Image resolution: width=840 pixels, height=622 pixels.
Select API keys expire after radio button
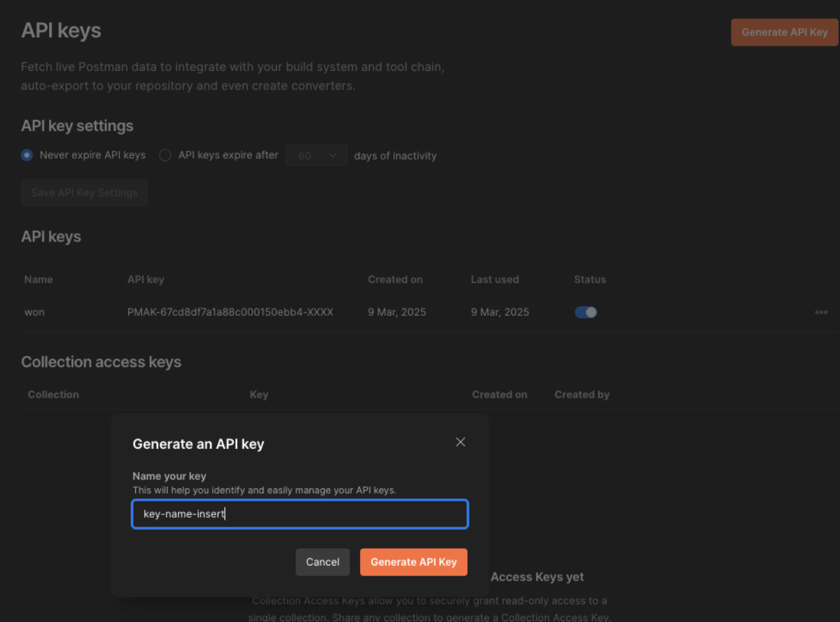tap(165, 155)
